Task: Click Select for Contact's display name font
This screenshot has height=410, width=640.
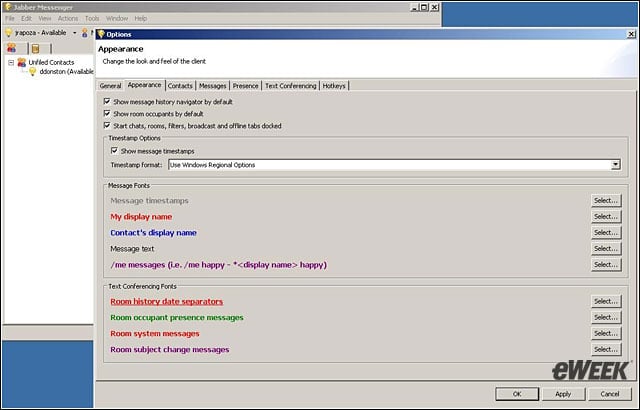Action: pos(606,233)
